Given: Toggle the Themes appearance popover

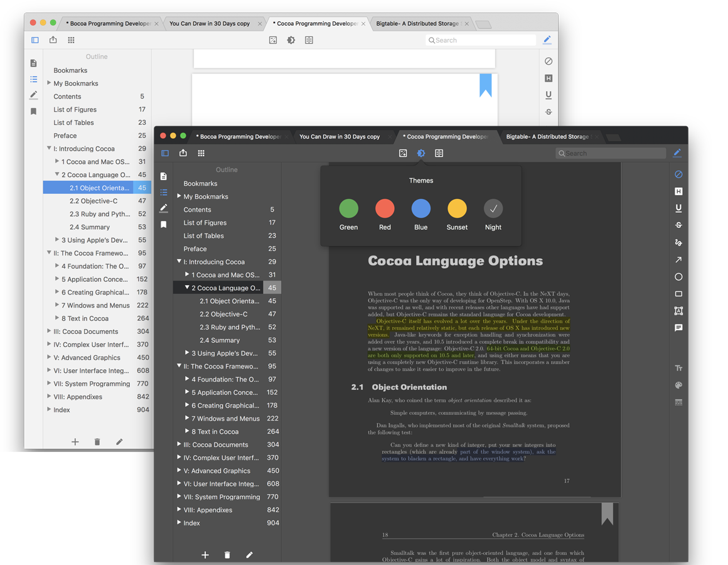Looking at the screenshot, I should pos(420,153).
